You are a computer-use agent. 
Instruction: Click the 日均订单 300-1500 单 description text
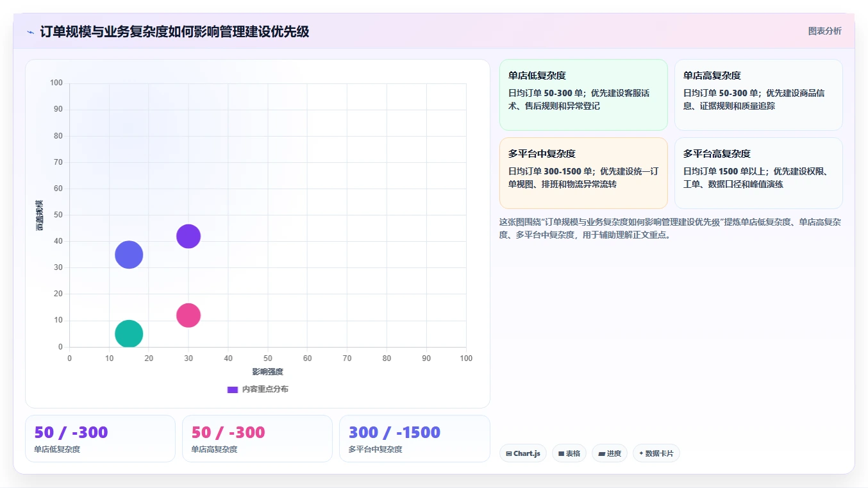click(583, 178)
